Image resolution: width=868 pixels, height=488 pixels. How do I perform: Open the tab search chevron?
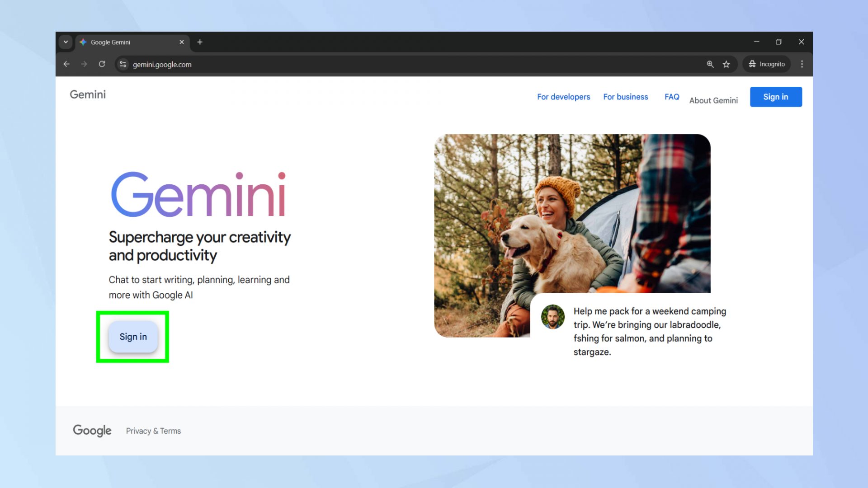[66, 42]
